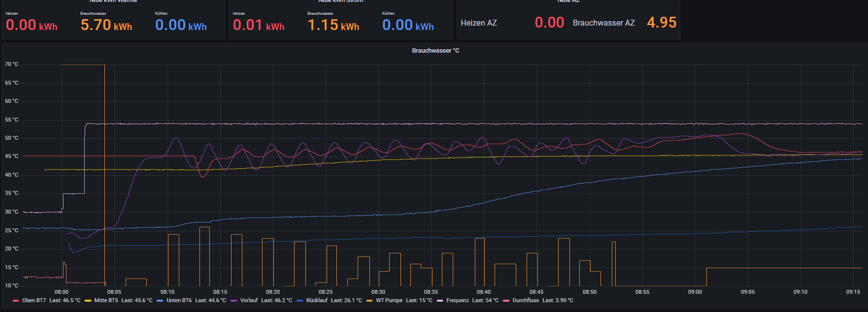The height and width of the screenshot is (312, 868).
Task: Click the 'Last: 46.2 °C' legend value
Action: 277,300
